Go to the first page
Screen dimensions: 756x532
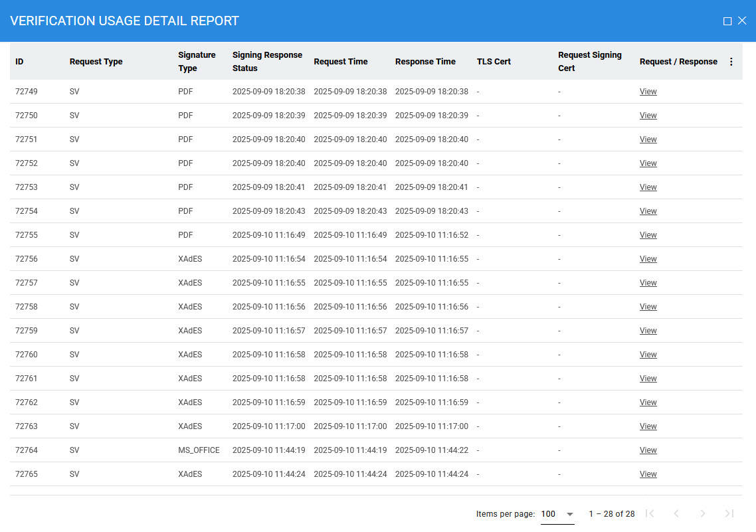click(x=650, y=513)
